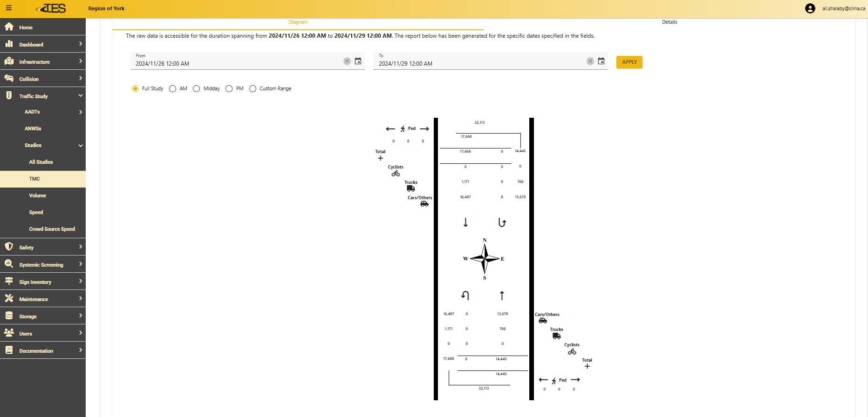Open calendar picker for From date

pos(358,61)
